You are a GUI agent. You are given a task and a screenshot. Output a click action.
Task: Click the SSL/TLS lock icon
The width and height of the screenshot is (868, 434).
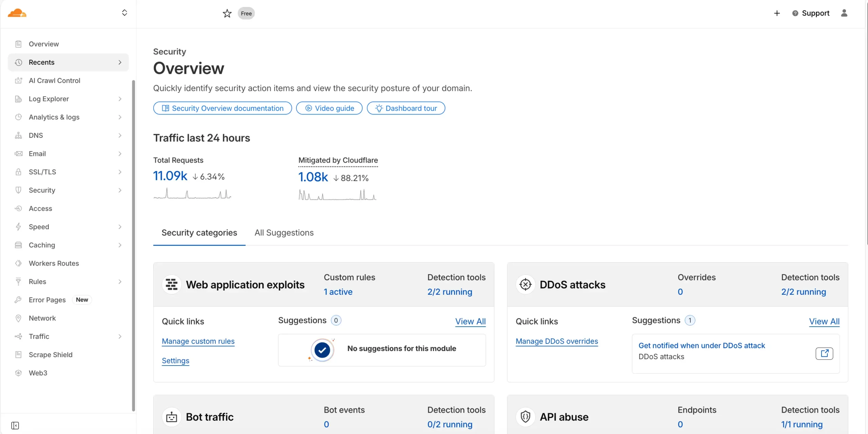[x=18, y=172]
